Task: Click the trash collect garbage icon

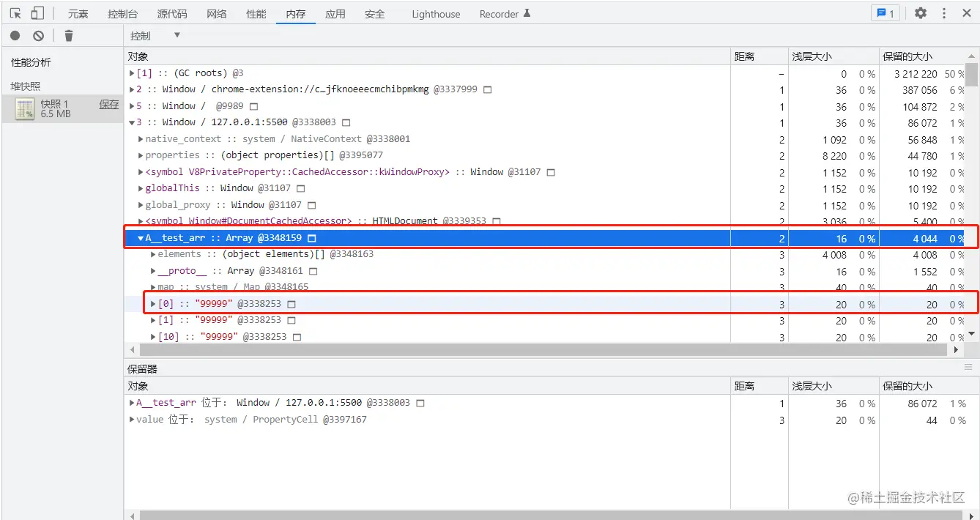Action: 69,35
